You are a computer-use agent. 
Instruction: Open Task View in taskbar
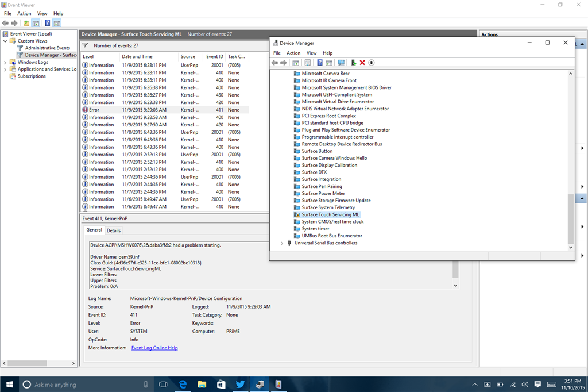[163, 385]
